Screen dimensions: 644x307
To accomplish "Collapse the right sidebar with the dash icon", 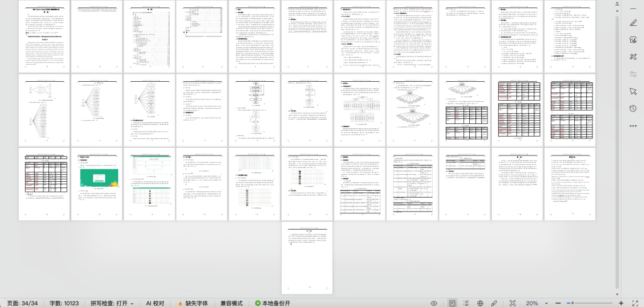I will pyautogui.click(x=633, y=8).
